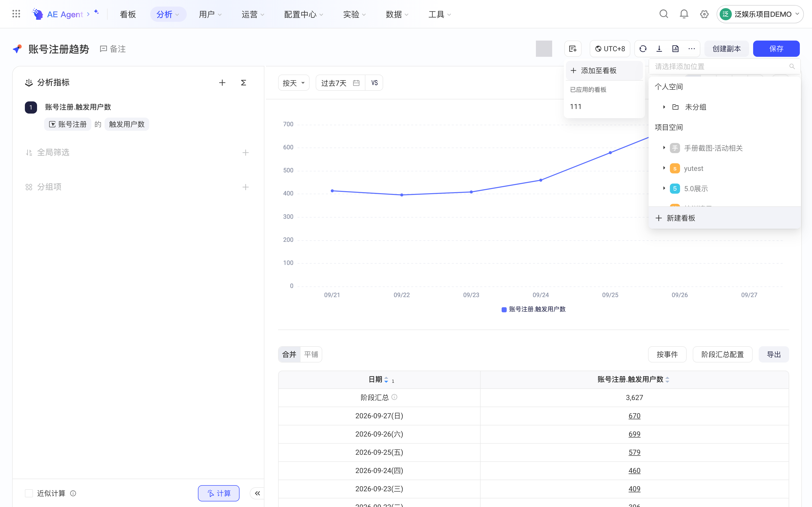The height and width of the screenshot is (507, 812).
Task: Click the download report icon
Action: click(659, 49)
